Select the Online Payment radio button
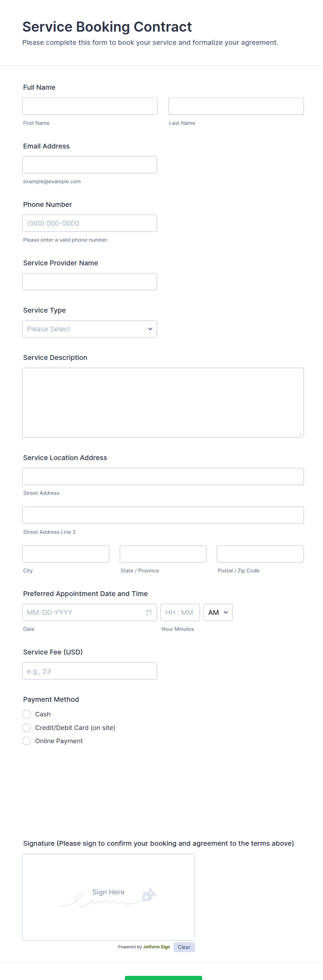 (x=27, y=741)
